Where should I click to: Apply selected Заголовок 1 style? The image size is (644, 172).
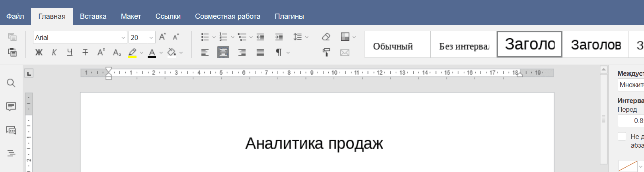pos(529,45)
